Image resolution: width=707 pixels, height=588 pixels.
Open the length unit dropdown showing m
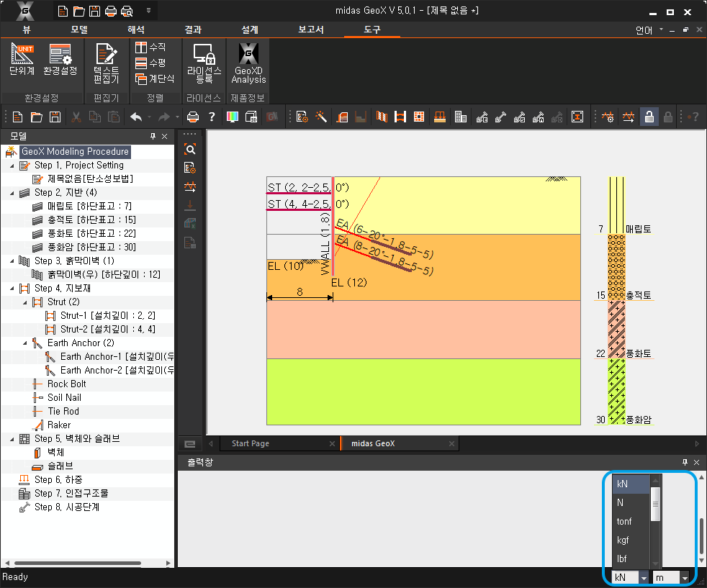(684, 577)
